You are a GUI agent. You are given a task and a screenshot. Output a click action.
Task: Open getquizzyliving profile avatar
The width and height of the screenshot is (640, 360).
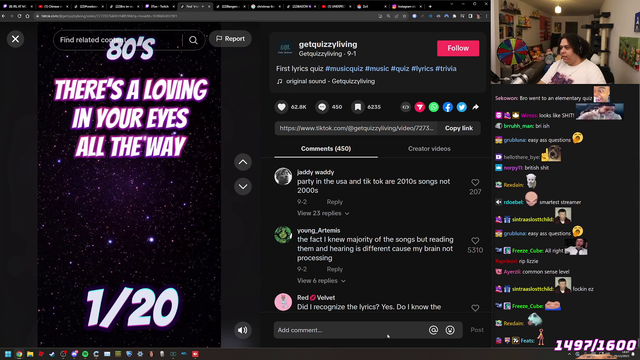(285, 48)
